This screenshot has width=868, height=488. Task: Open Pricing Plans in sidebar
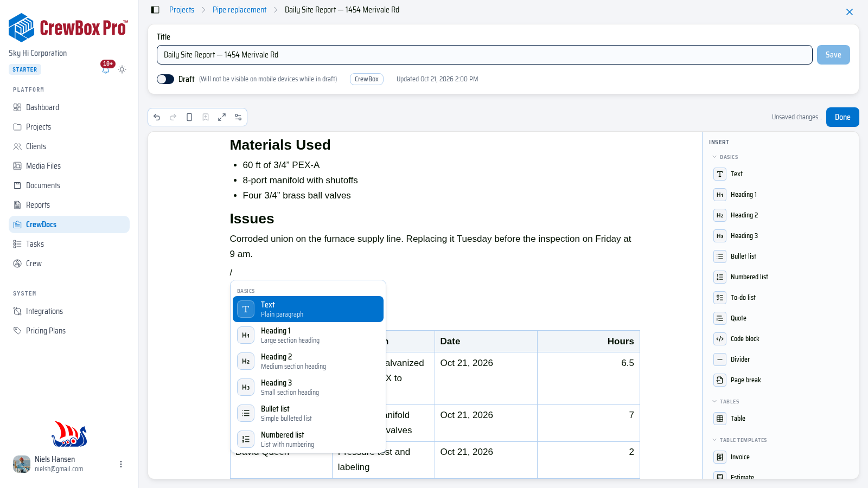[69, 331]
